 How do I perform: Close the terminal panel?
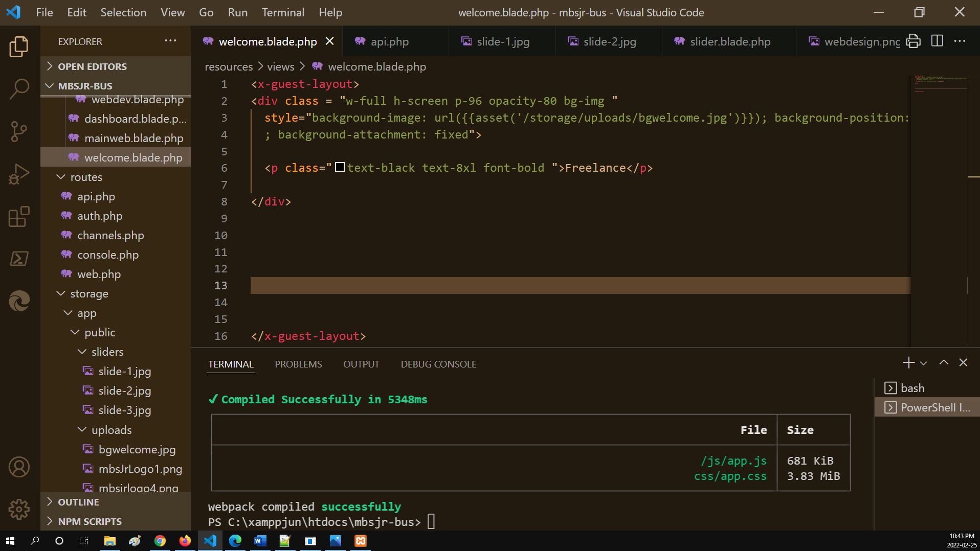click(963, 362)
